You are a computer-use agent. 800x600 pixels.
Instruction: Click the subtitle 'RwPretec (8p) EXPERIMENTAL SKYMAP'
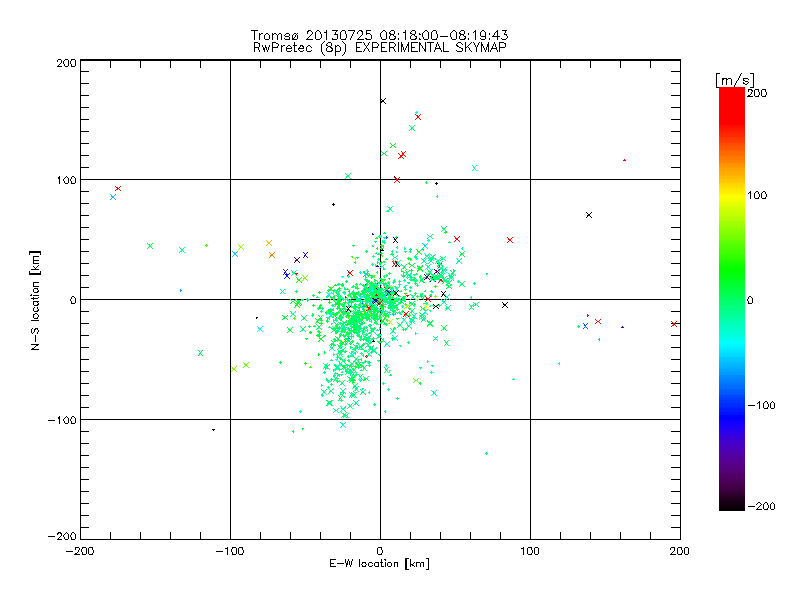pyautogui.click(x=380, y=47)
